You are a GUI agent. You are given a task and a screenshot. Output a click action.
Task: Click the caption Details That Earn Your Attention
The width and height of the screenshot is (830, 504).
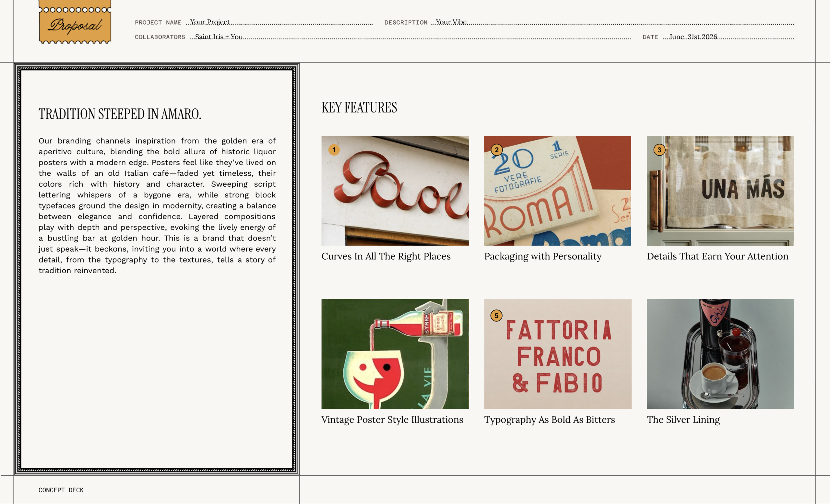[717, 257]
